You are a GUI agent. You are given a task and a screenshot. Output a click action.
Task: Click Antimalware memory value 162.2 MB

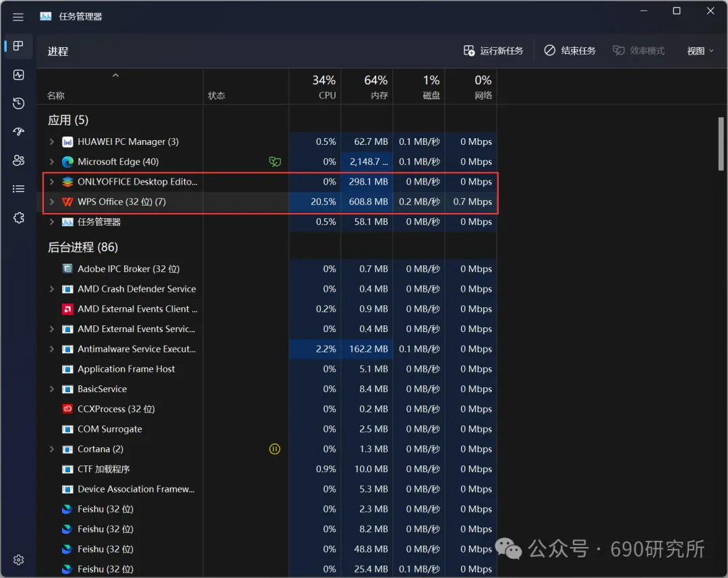click(368, 349)
